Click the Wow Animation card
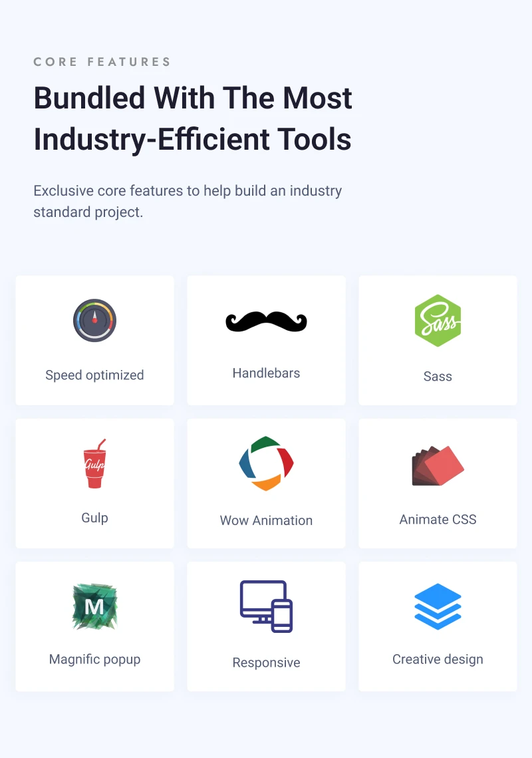532x758 pixels. (x=266, y=483)
